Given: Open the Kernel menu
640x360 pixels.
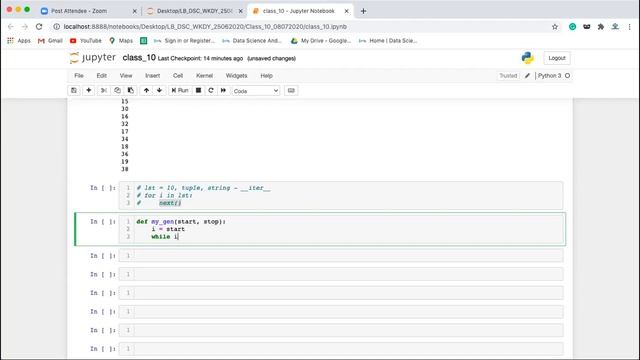Looking at the screenshot, I should [204, 76].
